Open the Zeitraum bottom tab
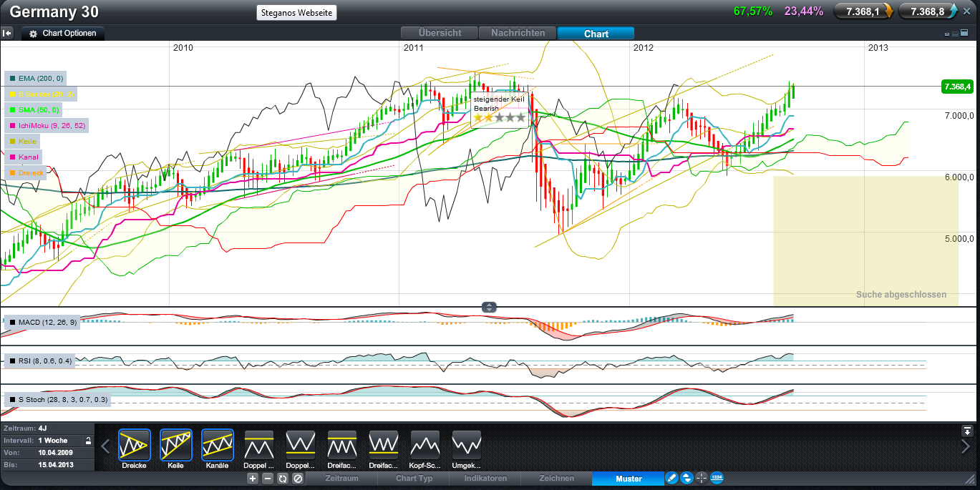This screenshot has width=980, height=490. point(341,479)
